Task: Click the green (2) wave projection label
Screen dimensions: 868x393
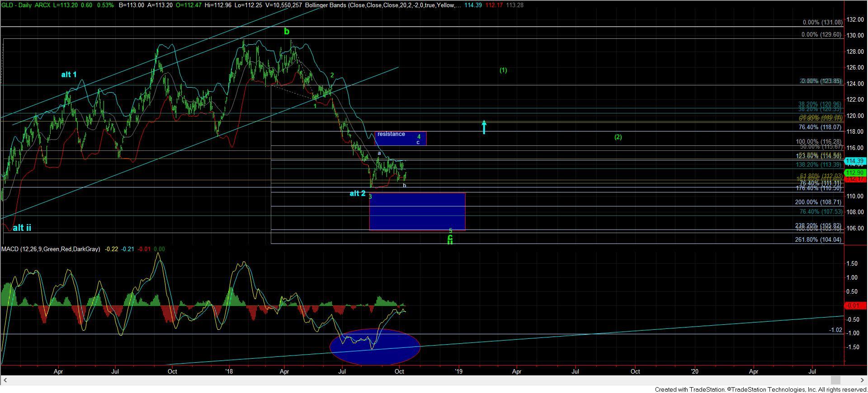Action: (x=618, y=137)
